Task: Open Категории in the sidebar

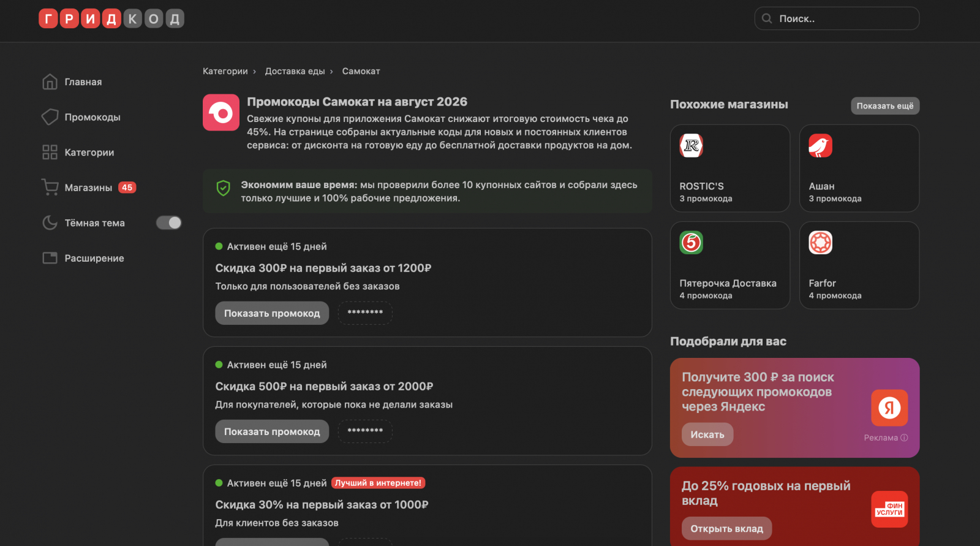Action: pyautogui.click(x=89, y=153)
